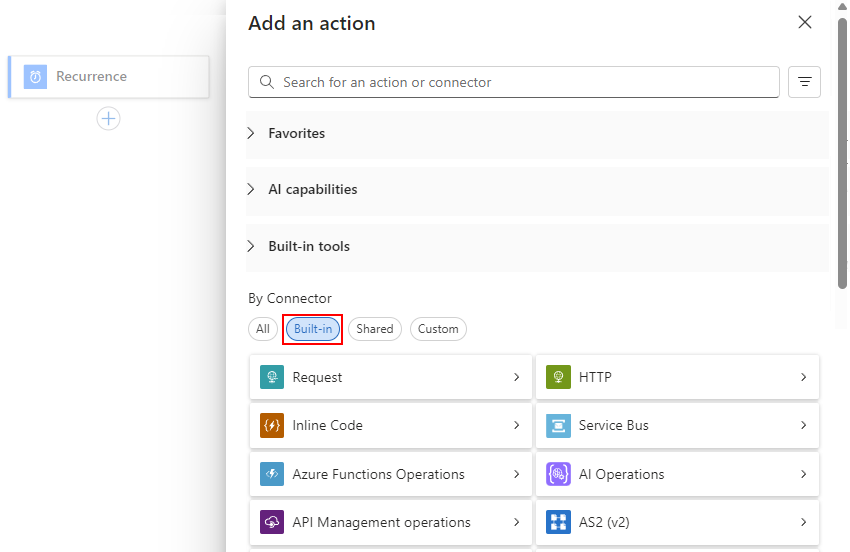
Task: Select the All connector filter
Action: pyautogui.click(x=262, y=329)
